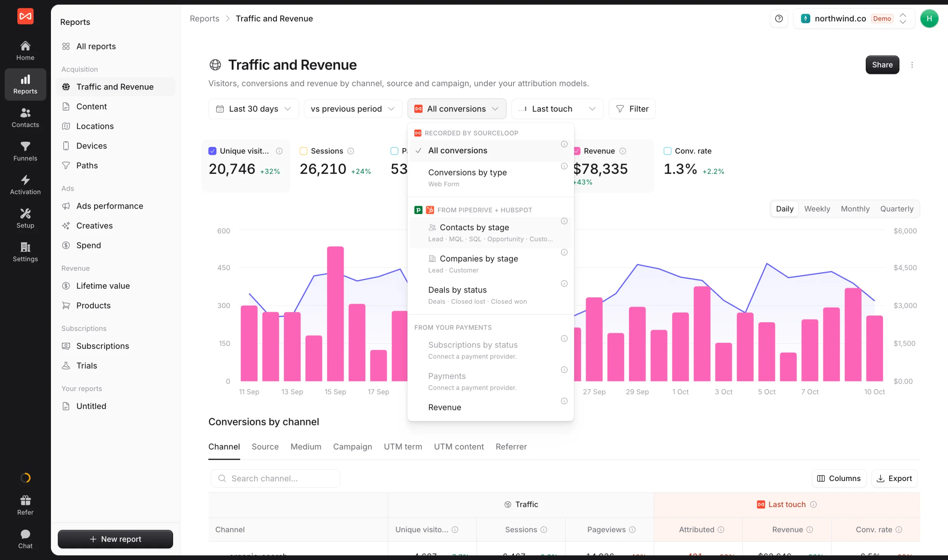The width and height of the screenshot is (948, 560).
Task: Go to Funnels section
Action: (25, 152)
